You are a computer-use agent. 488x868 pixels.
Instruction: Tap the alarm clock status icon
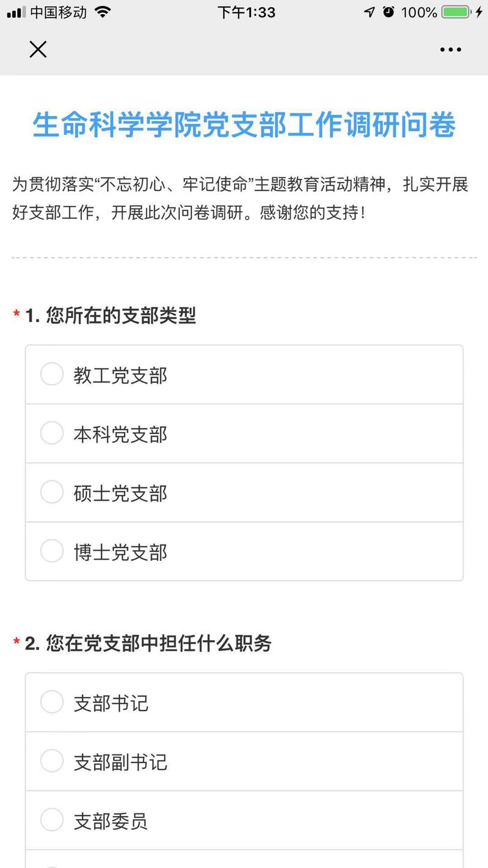[x=388, y=12]
